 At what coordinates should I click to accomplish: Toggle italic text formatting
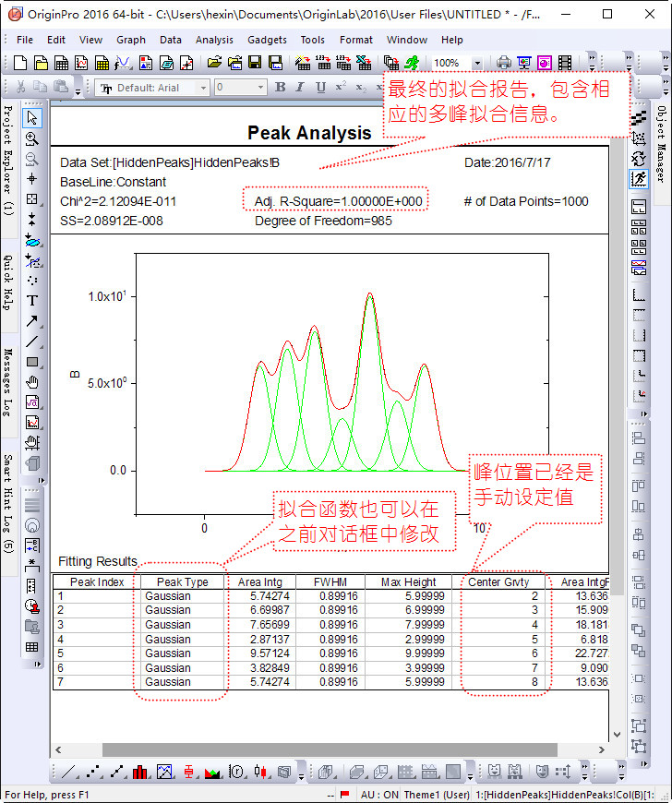(x=300, y=87)
